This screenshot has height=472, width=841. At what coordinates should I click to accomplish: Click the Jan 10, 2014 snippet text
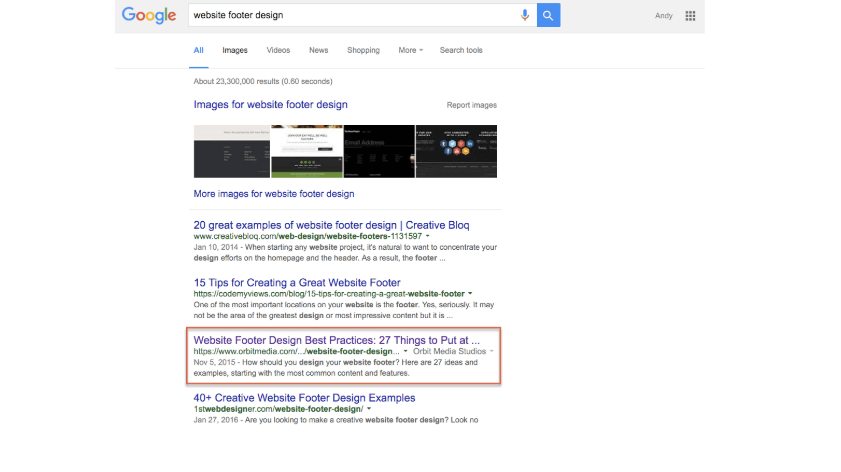coord(345,253)
